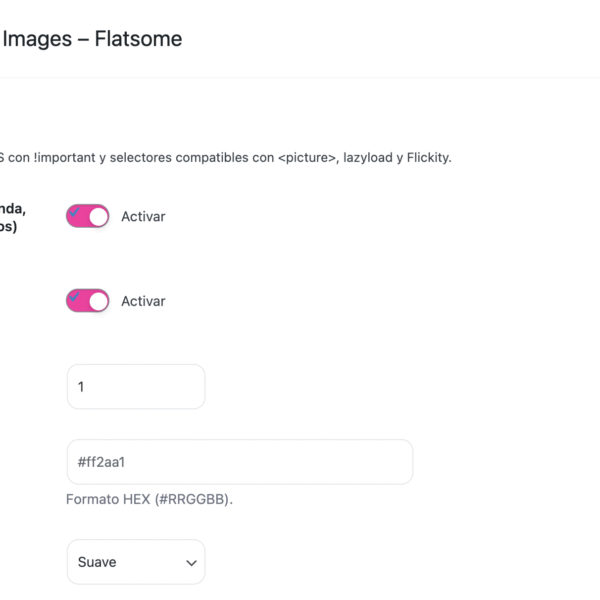This screenshot has width=600, height=600.
Task: Click the chevron arrow in the Suave dropdown
Action: [x=191, y=563]
